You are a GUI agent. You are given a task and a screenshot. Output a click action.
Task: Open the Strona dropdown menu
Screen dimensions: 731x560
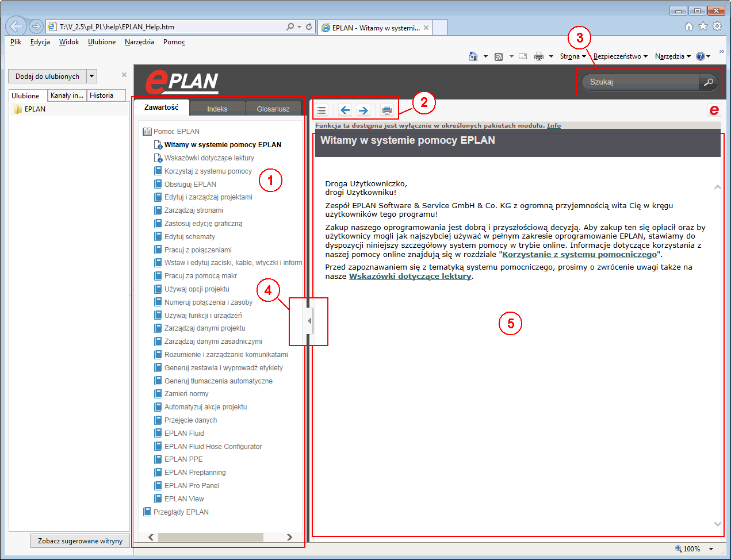point(573,56)
